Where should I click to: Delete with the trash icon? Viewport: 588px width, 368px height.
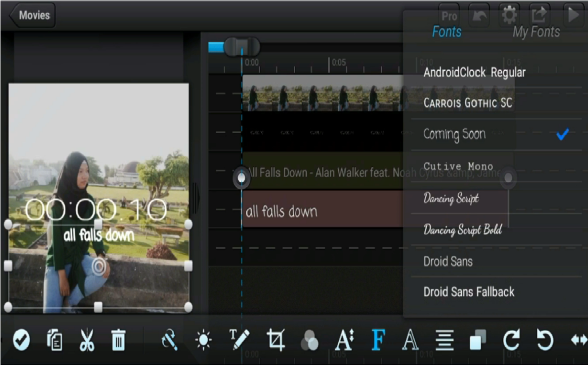pos(118,340)
